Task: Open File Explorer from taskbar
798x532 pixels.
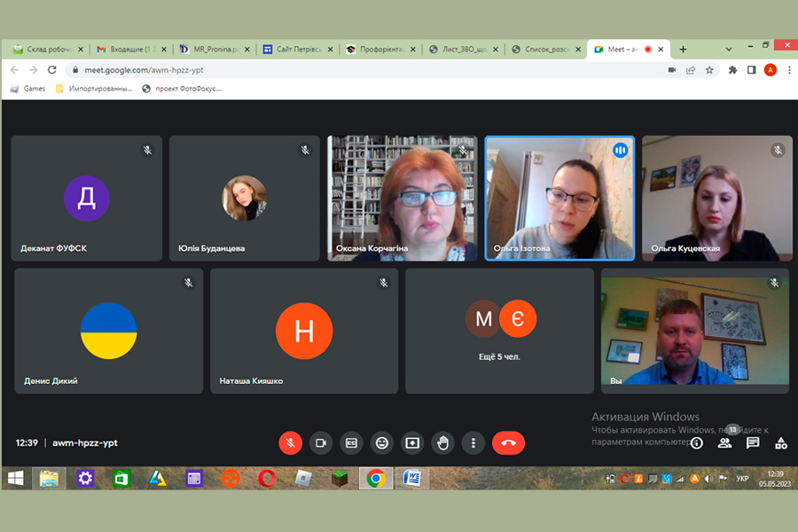Action: [49, 479]
